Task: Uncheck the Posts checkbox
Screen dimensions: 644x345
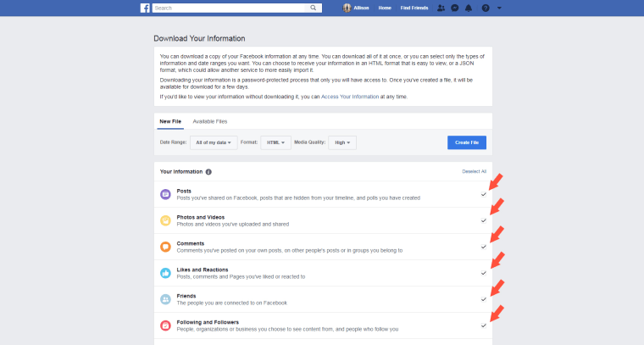Action: click(x=484, y=194)
